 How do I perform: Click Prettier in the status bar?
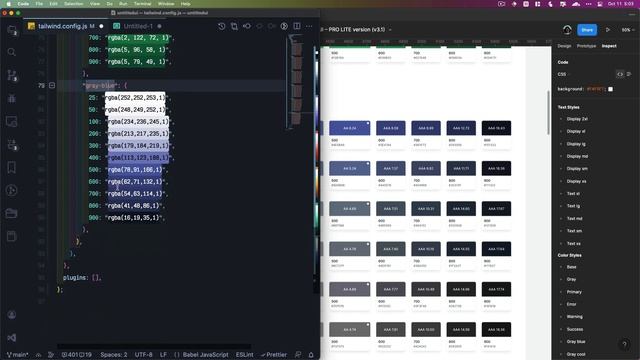tap(274, 355)
